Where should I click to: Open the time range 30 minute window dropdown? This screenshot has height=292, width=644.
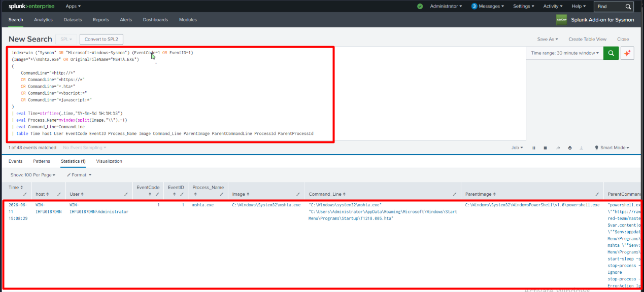coord(565,53)
